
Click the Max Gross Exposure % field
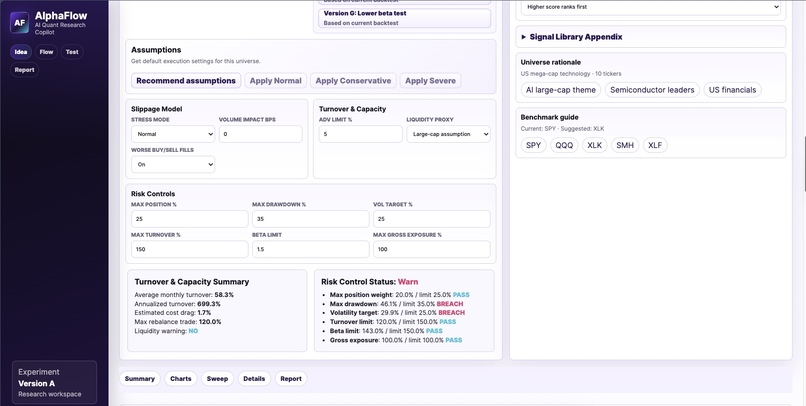(432, 249)
